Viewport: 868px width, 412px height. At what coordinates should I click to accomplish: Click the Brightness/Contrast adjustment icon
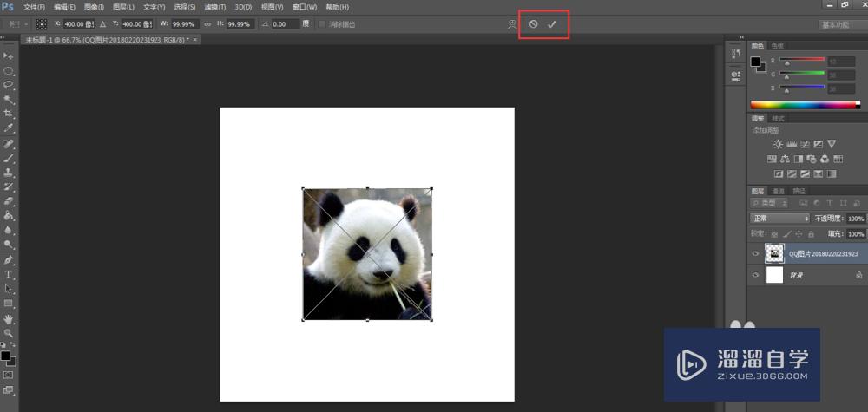(x=778, y=144)
